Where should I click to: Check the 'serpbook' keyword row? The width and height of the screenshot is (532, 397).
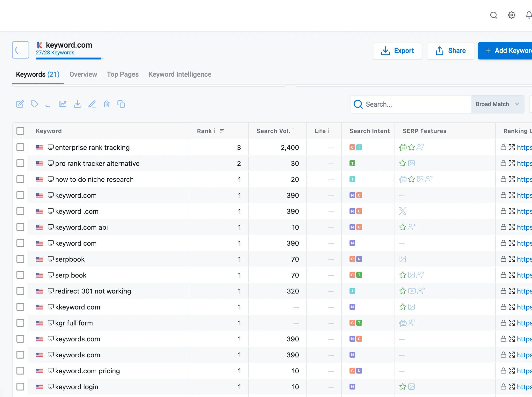20,259
